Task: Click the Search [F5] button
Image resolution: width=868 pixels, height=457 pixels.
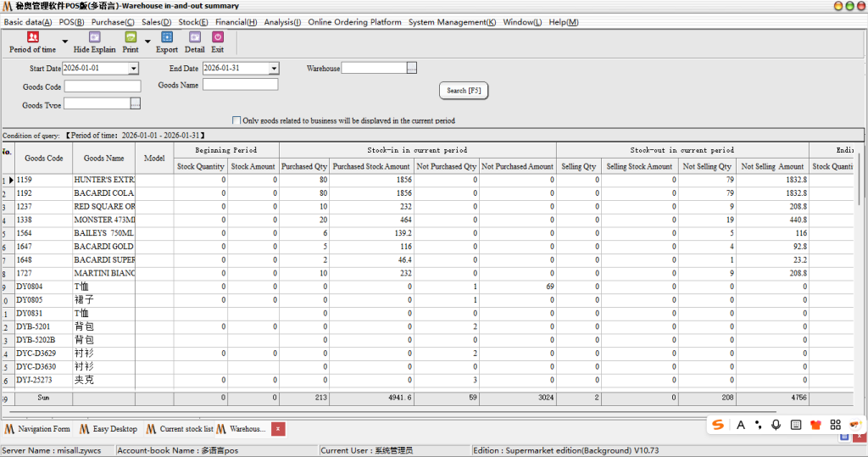Action: [x=464, y=91]
